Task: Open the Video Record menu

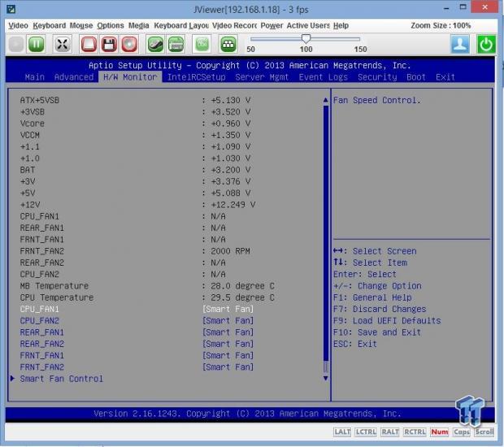Action: [234, 25]
